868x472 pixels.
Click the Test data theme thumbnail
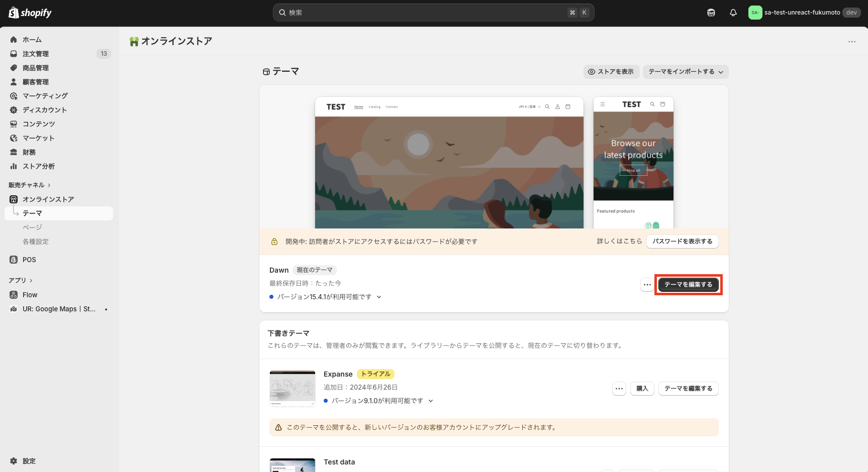coord(293,465)
